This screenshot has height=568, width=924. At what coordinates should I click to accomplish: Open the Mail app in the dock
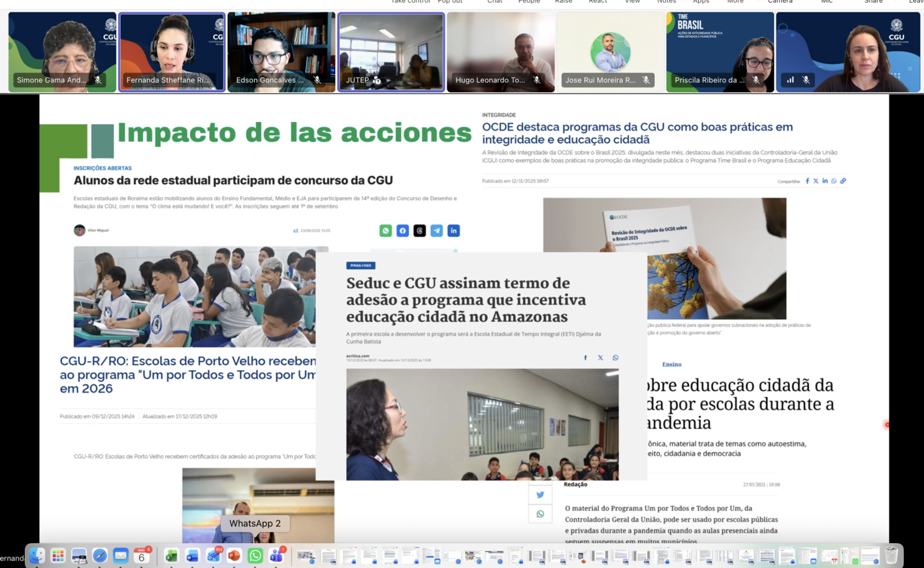click(121, 556)
